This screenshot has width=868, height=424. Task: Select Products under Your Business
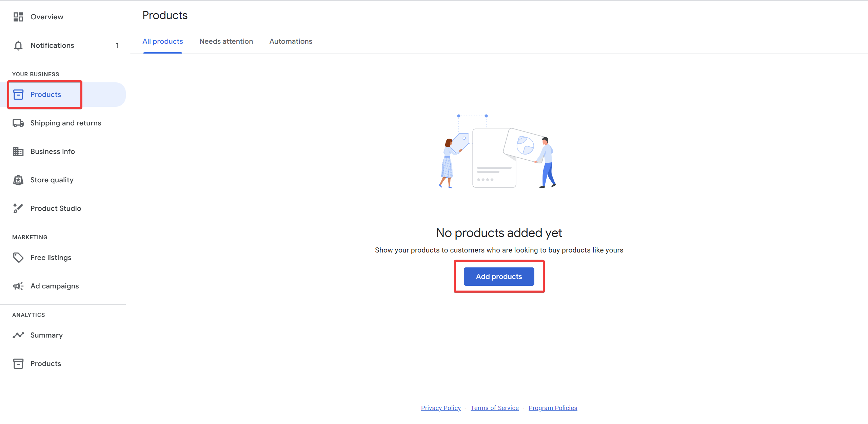click(x=45, y=95)
